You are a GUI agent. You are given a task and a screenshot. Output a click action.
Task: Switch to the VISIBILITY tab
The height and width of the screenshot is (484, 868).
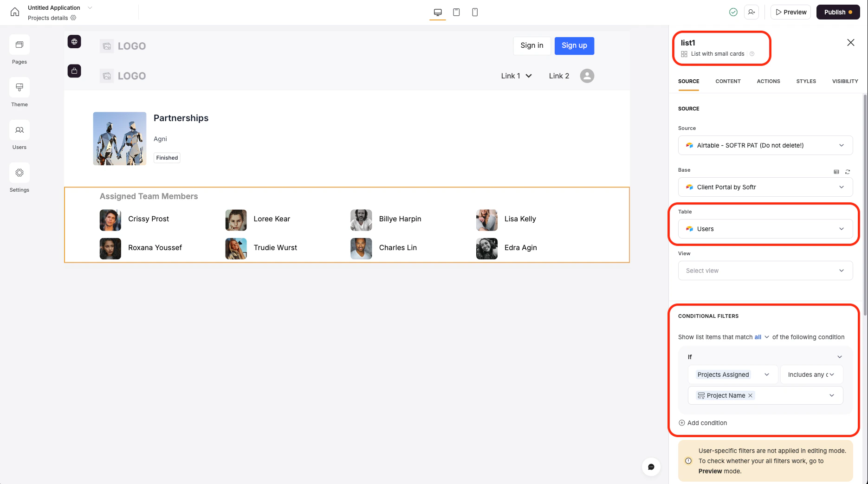click(845, 81)
